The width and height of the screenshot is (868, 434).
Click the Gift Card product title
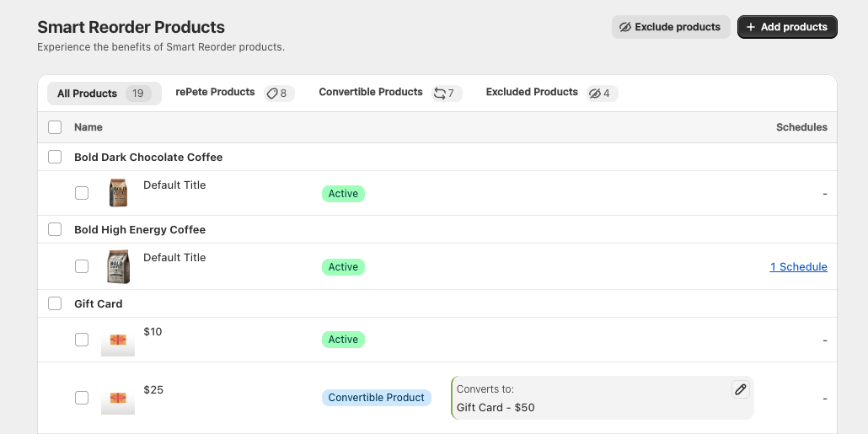(x=99, y=304)
